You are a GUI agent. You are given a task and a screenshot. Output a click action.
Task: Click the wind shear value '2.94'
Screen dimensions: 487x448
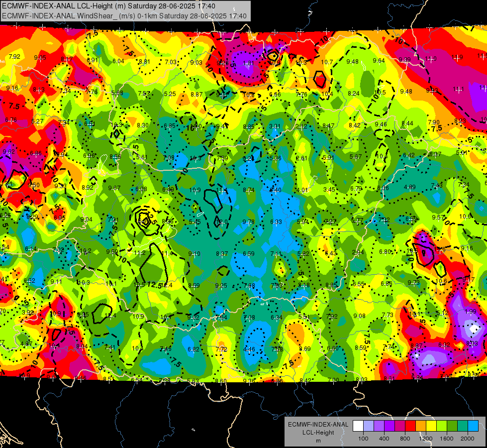358,252
